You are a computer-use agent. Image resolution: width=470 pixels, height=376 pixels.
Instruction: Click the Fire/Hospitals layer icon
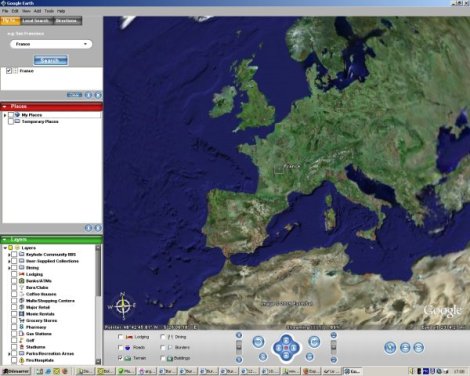[x=22, y=360]
